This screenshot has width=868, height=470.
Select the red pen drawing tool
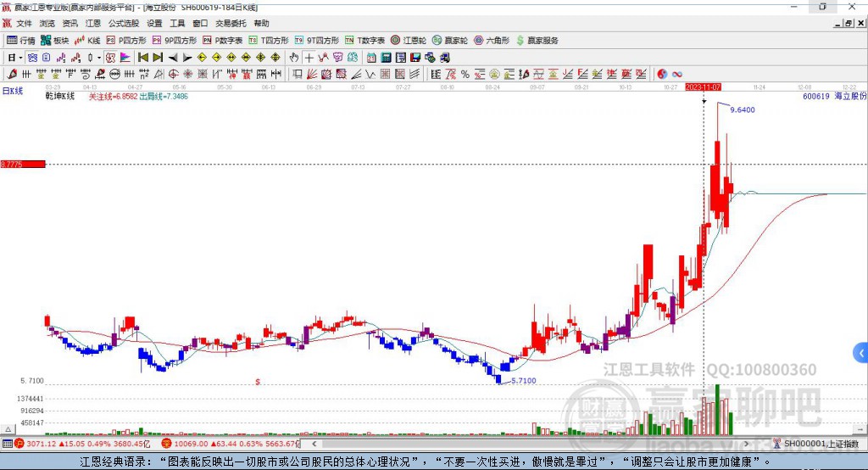(x=12, y=74)
